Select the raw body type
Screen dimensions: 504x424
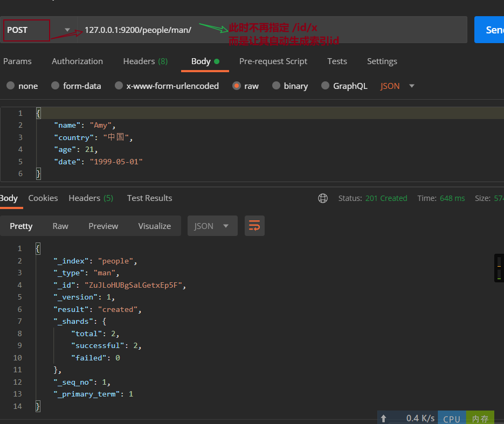pos(246,86)
